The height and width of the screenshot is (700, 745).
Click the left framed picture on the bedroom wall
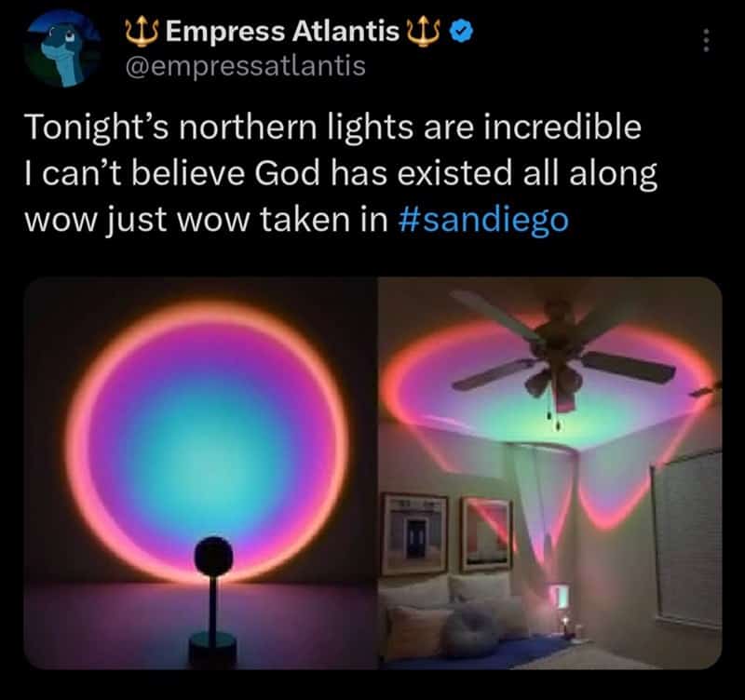tap(414, 534)
